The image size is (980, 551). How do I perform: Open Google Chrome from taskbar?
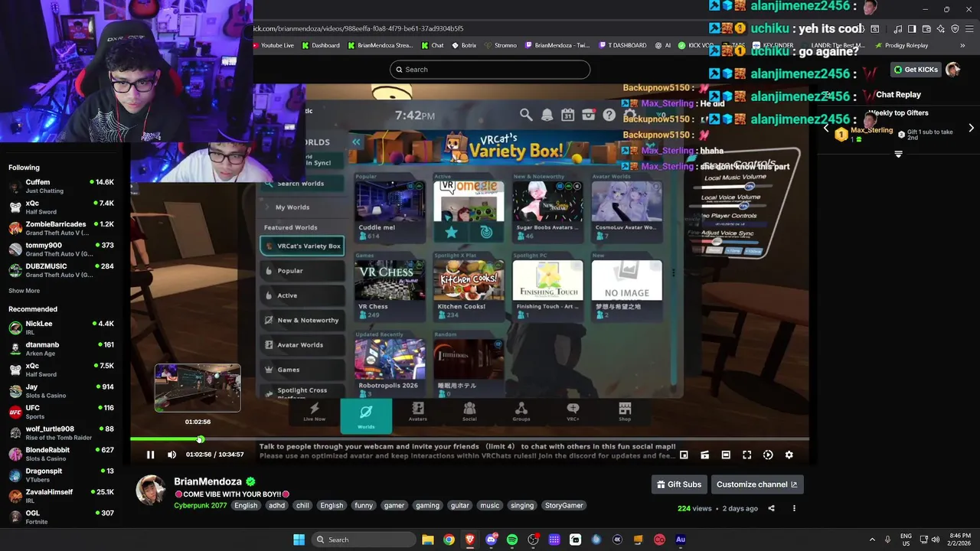449,540
